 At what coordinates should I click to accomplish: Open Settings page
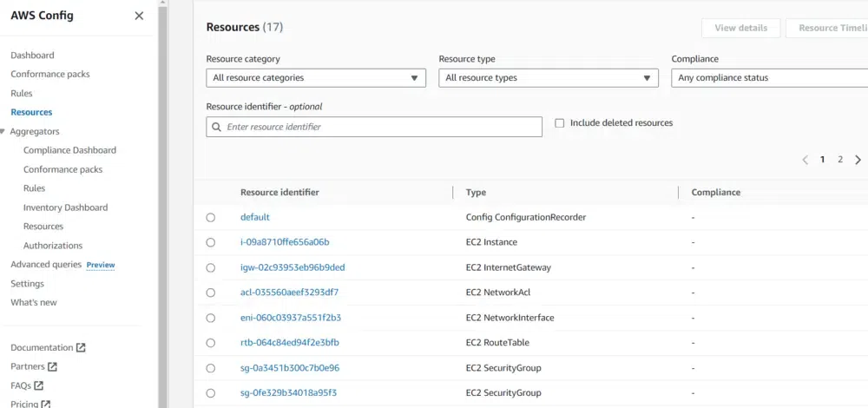pos(27,284)
